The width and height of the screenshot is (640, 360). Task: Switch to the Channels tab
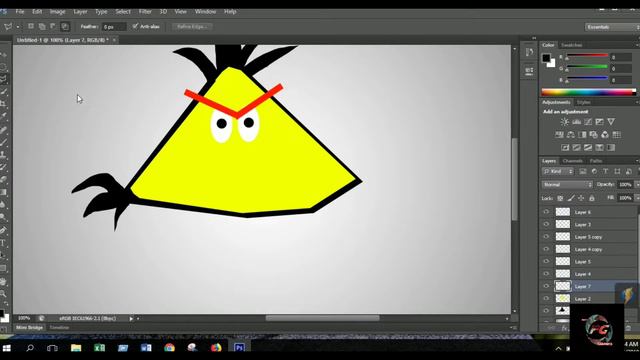(x=572, y=161)
